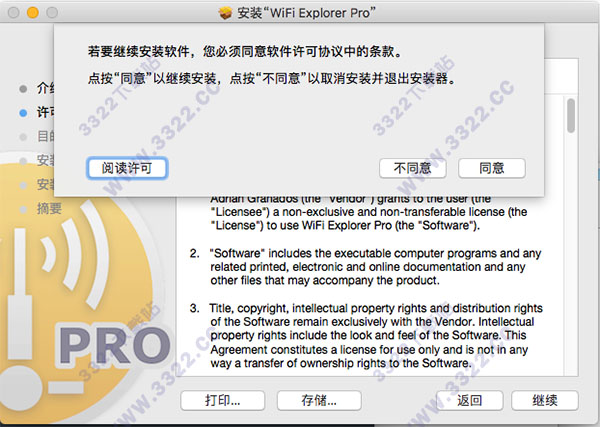Click the text 若要继续安装软件 in the dialog

coord(139,51)
